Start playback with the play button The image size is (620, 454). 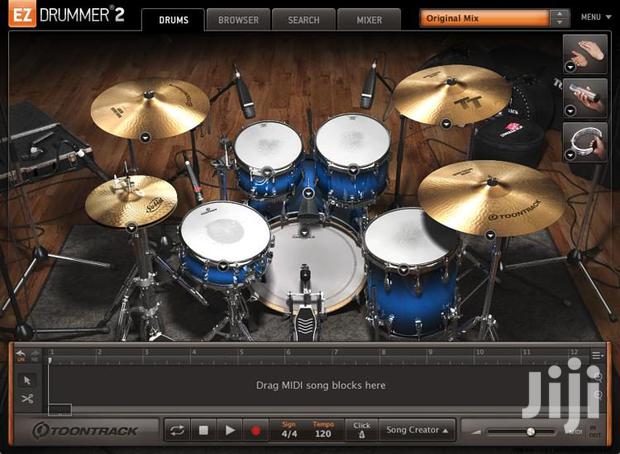point(229,430)
